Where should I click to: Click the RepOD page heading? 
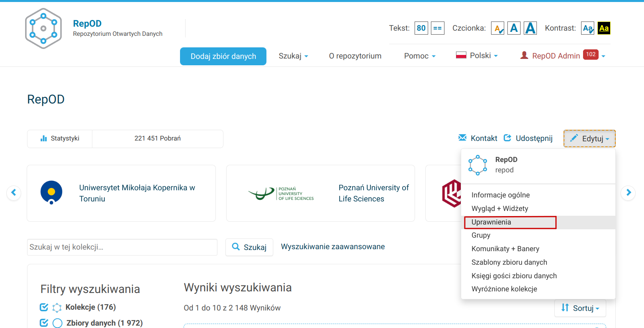coord(46,99)
